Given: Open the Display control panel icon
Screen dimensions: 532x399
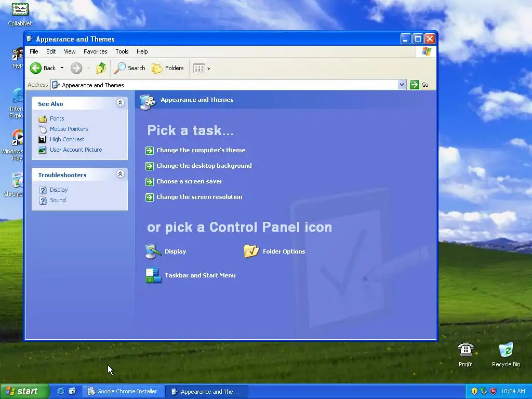Looking at the screenshot, I should coord(153,251).
